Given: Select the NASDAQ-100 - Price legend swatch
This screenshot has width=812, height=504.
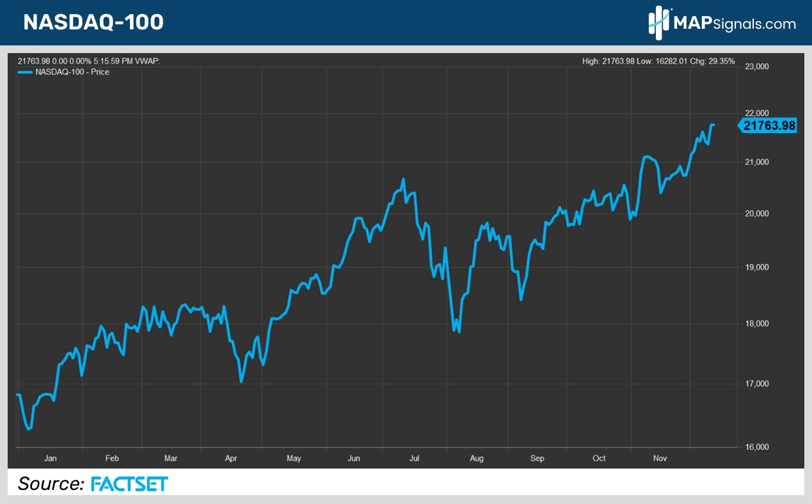Looking at the screenshot, I should (x=26, y=72).
